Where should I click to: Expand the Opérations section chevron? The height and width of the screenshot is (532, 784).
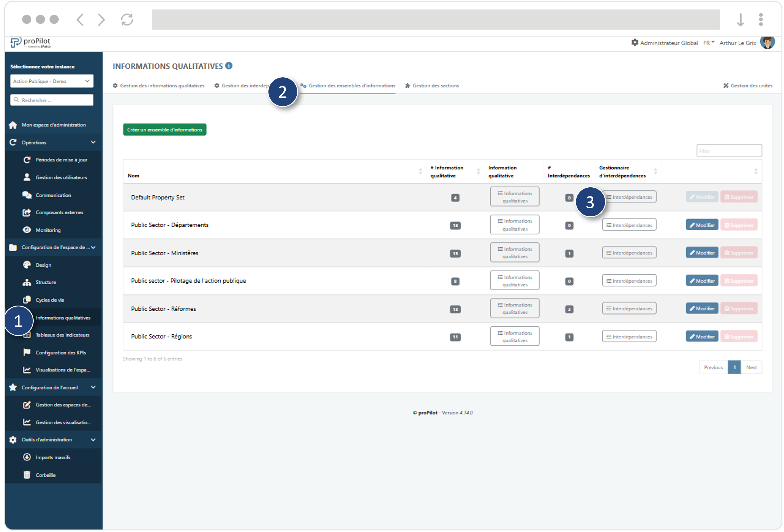coord(94,142)
